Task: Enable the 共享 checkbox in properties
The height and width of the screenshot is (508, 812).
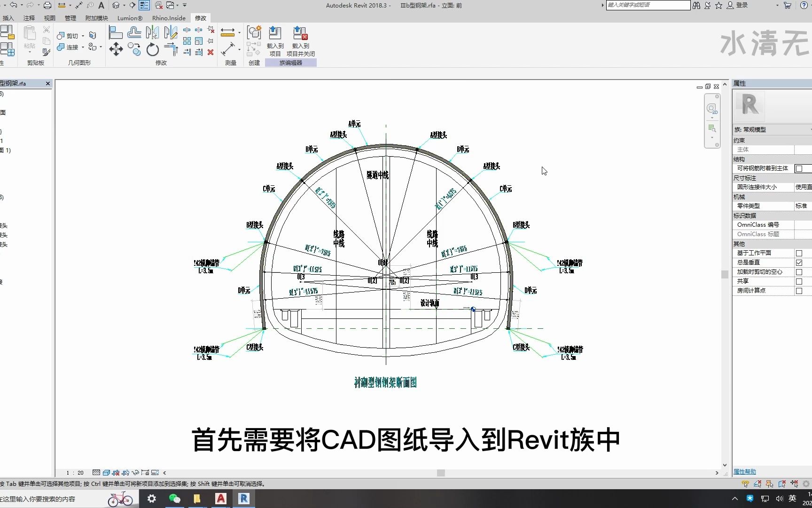Action: (799, 281)
